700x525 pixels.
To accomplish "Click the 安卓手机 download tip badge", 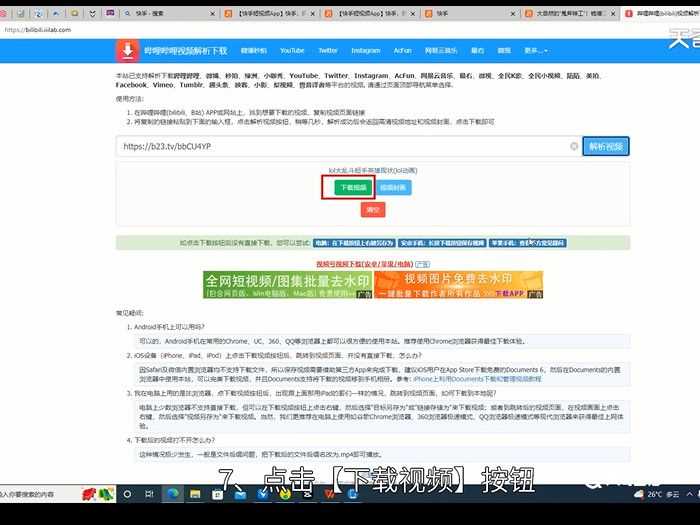I will (442, 243).
